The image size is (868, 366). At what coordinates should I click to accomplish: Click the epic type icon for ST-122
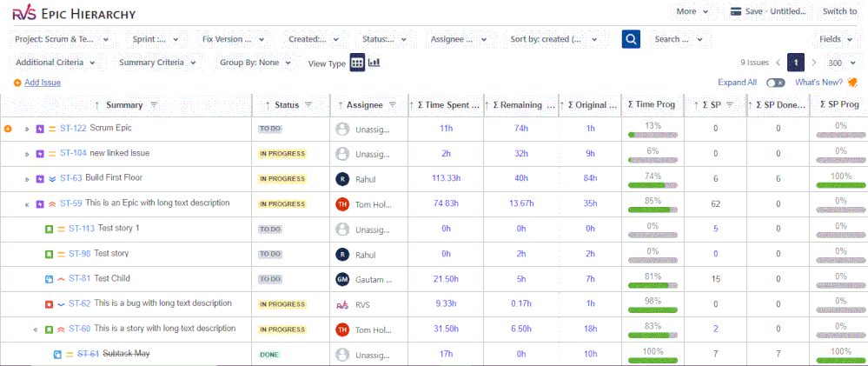[39, 129]
